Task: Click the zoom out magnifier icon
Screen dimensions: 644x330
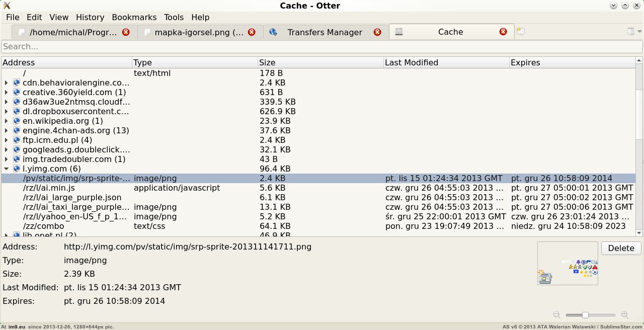Action: pyautogui.click(x=556, y=315)
